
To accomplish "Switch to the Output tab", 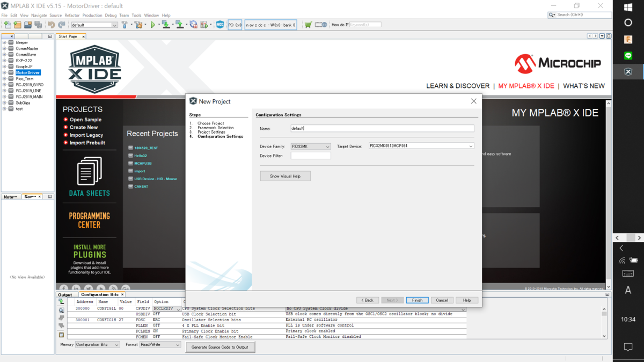I will point(65,294).
